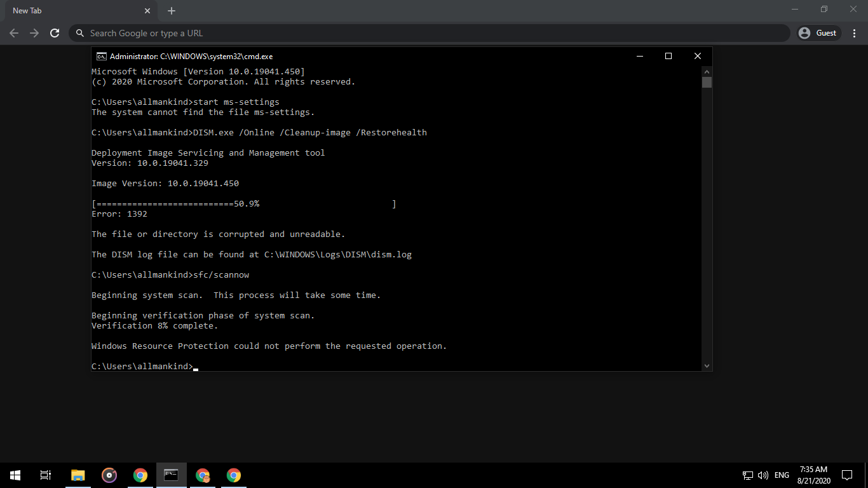Image resolution: width=868 pixels, height=488 pixels.
Task: Click "Windows Resource Protection could not perform" line
Action: [269, 346]
